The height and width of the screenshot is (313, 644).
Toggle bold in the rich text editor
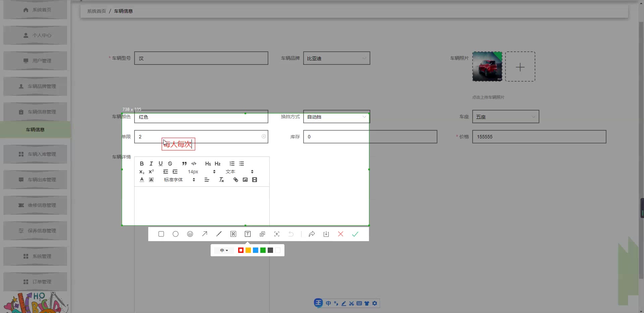point(142,164)
